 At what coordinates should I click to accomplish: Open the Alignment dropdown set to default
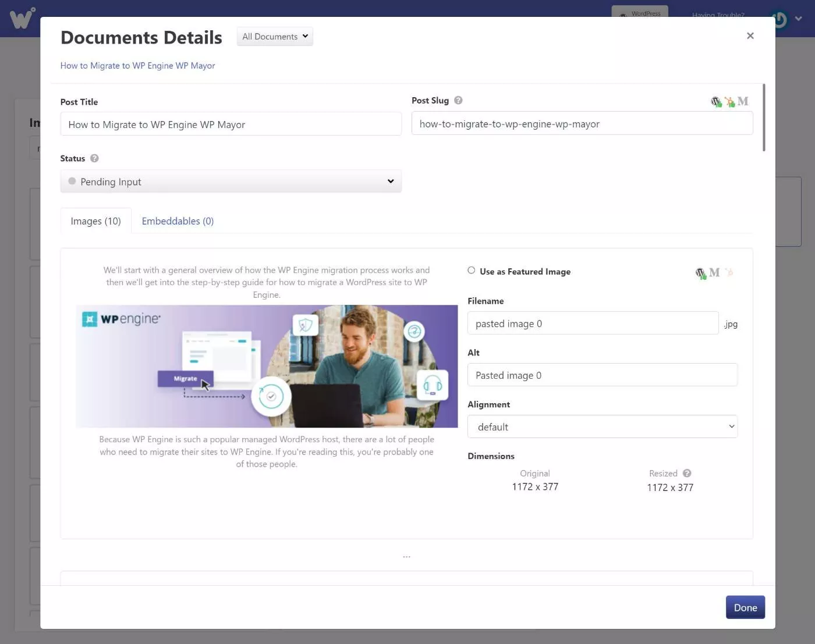tap(603, 426)
